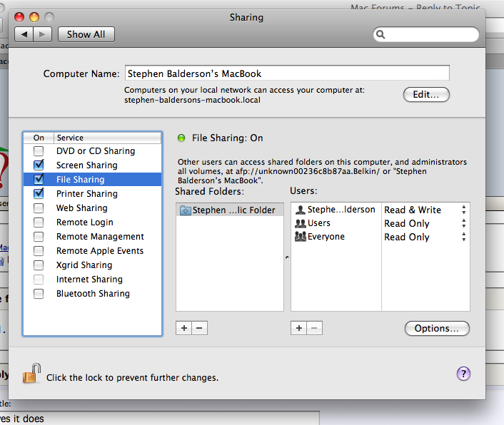The image size is (504, 425).
Task: Click the search field in toolbar
Action: pos(426,34)
